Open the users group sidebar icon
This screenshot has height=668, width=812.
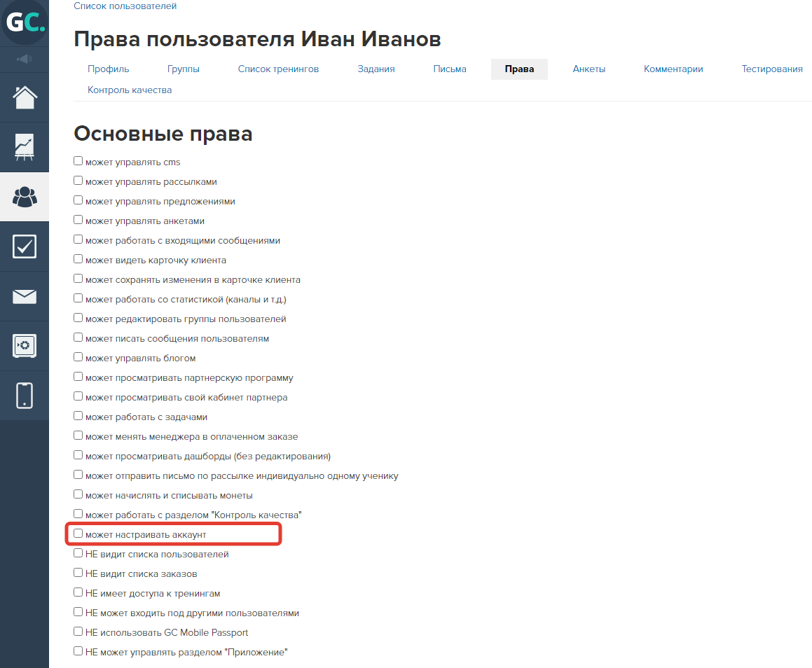click(x=25, y=197)
